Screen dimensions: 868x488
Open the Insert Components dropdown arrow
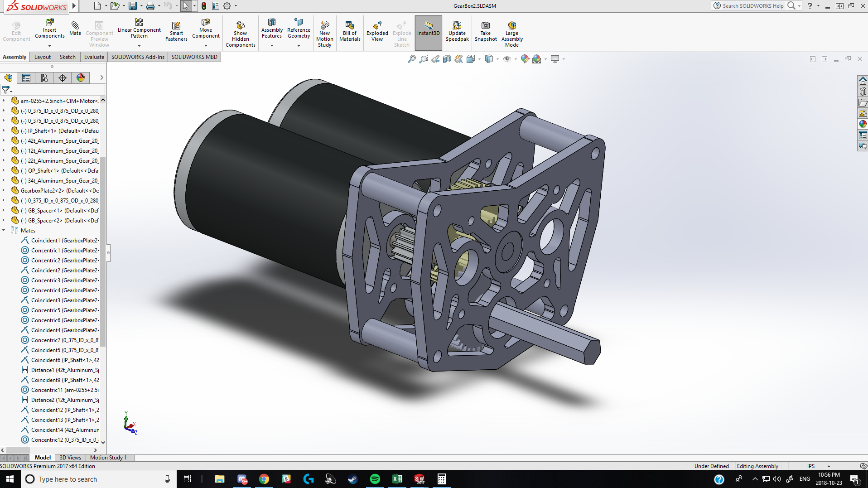click(x=50, y=46)
